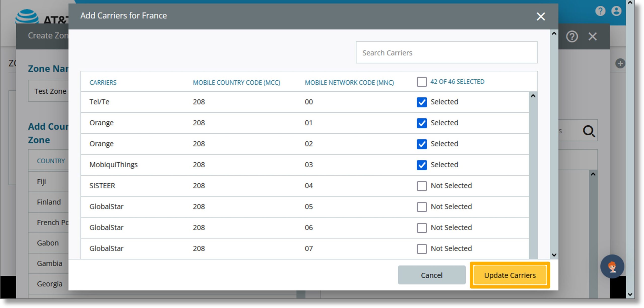Click the Tel/Te carrier name
Viewport: 644px width, 308px height.
coord(99,102)
